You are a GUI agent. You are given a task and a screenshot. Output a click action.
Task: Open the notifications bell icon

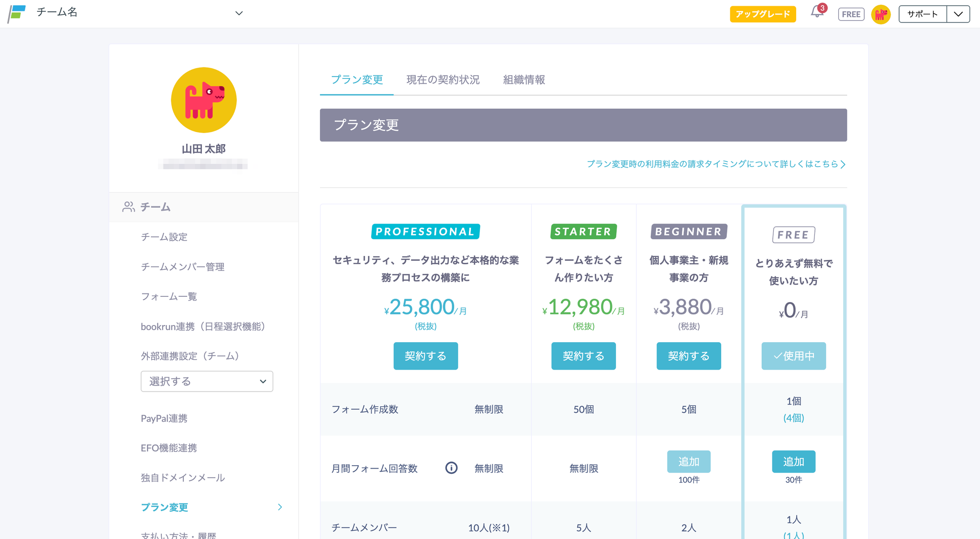pos(817,12)
